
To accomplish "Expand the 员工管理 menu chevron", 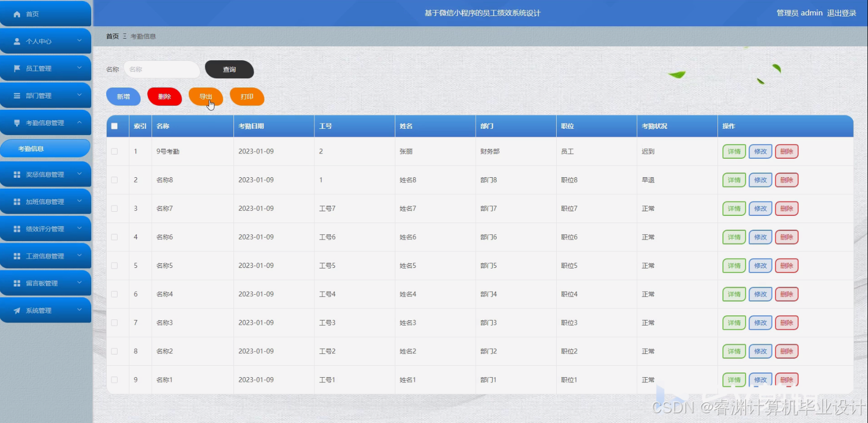I will tap(79, 67).
